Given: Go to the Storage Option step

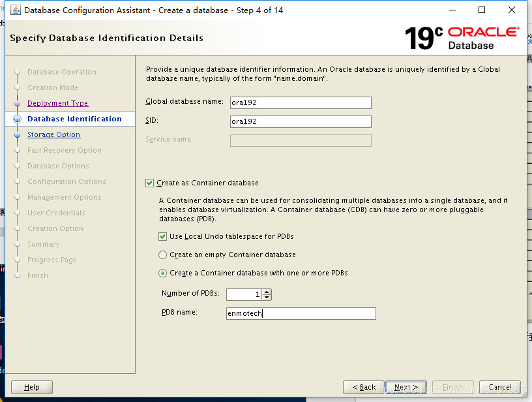Looking at the screenshot, I should click(x=54, y=134).
